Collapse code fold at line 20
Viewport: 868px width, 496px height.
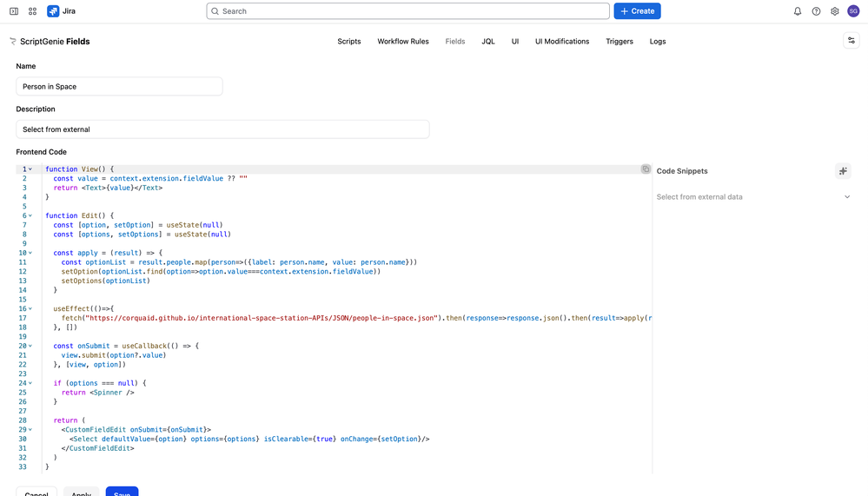[x=30, y=346]
